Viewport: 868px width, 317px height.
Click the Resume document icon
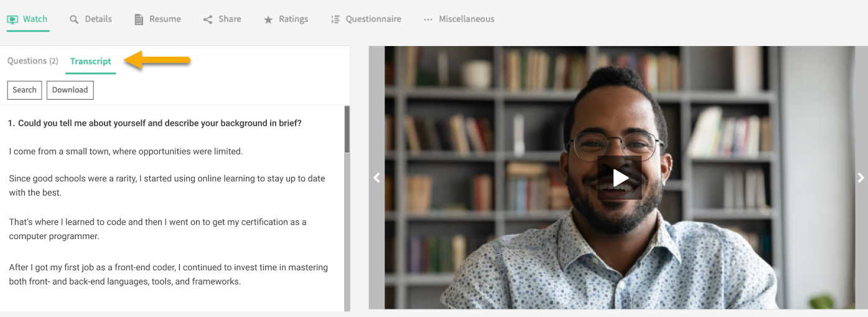tap(139, 19)
